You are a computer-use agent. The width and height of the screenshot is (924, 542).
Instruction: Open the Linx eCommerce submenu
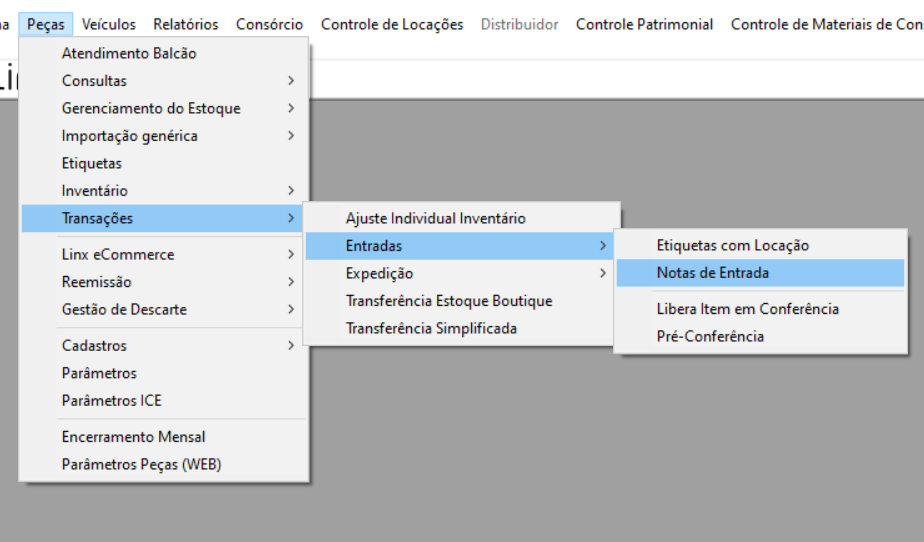point(118,255)
